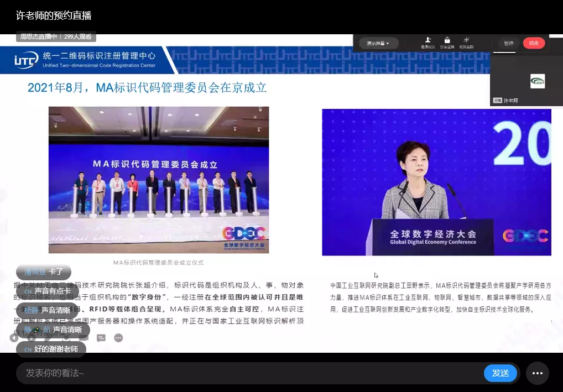The width and height of the screenshot is (563, 392).
Task: End the live stream with red 结束 button
Action: point(534,43)
